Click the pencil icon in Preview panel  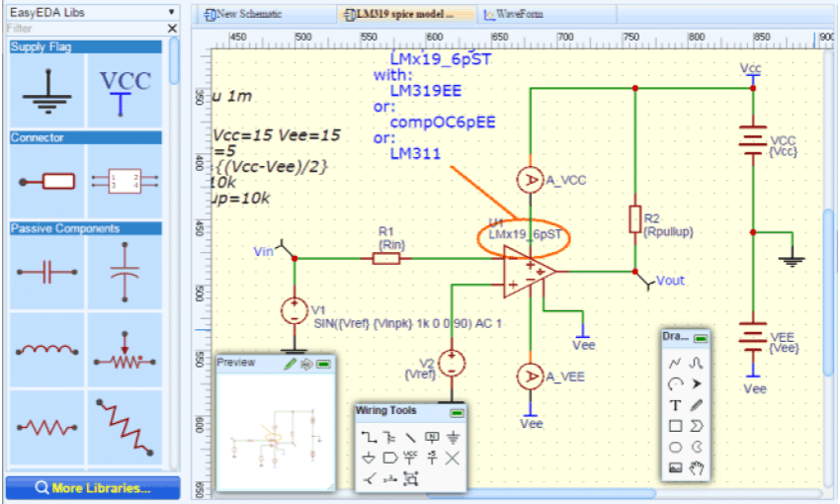click(290, 363)
